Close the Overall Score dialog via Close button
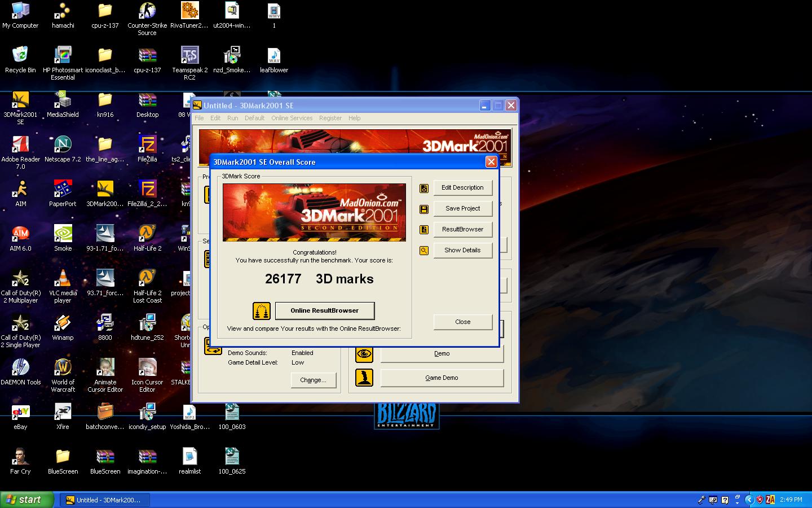This screenshot has height=508, width=812. 462,322
